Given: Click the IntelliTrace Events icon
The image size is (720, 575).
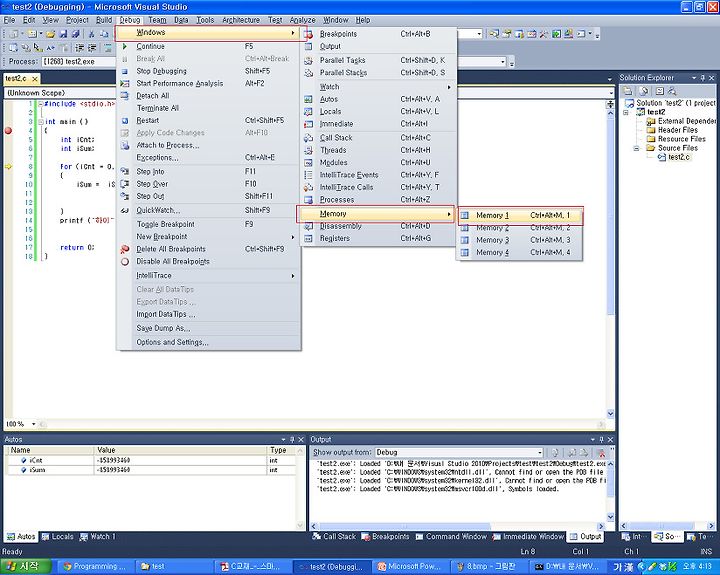Looking at the screenshot, I should coord(309,175).
